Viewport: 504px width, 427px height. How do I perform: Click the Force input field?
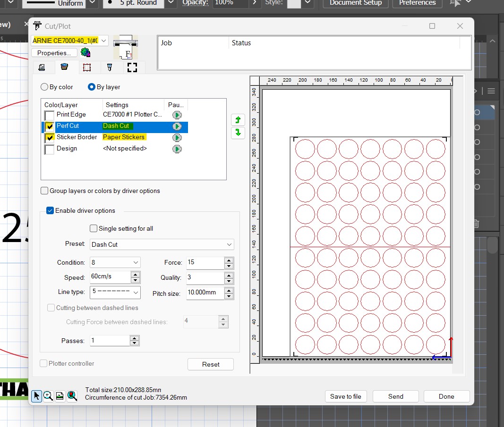(x=205, y=263)
